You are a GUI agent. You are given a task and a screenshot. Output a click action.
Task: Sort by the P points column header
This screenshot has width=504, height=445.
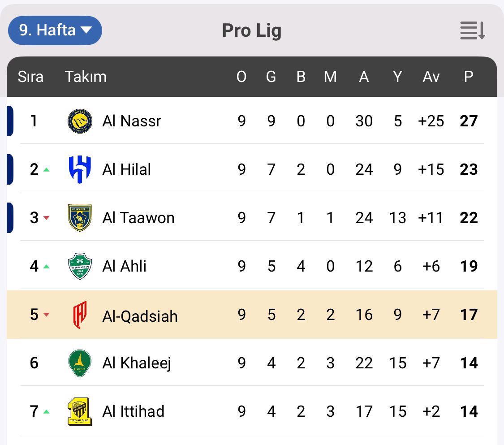[468, 77]
